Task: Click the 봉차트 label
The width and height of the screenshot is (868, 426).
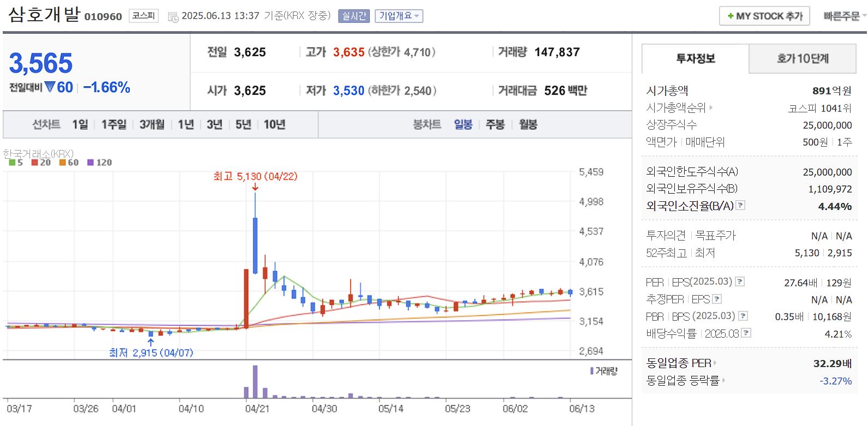Action: click(x=427, y=124)
